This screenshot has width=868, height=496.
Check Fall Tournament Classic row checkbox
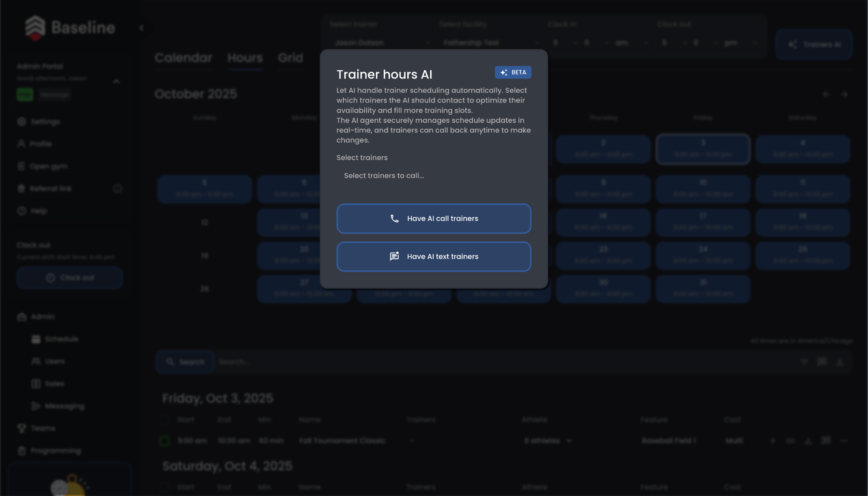(x=164, y=441)
